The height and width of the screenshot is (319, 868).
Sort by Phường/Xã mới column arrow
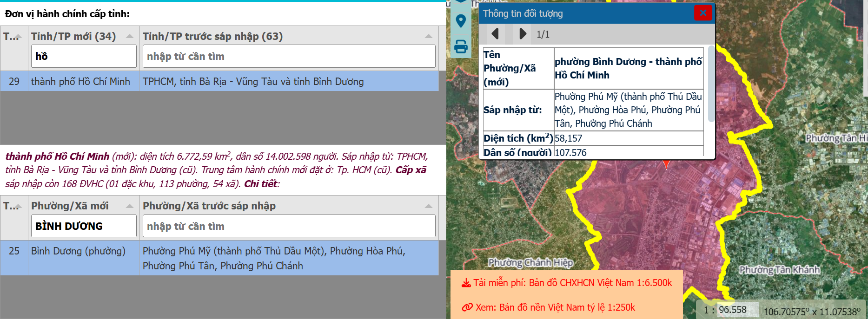[x=130, y=206]
